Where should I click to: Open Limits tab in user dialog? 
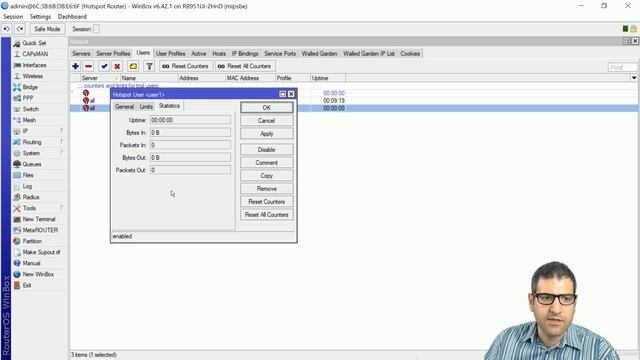tap(146, 107)
